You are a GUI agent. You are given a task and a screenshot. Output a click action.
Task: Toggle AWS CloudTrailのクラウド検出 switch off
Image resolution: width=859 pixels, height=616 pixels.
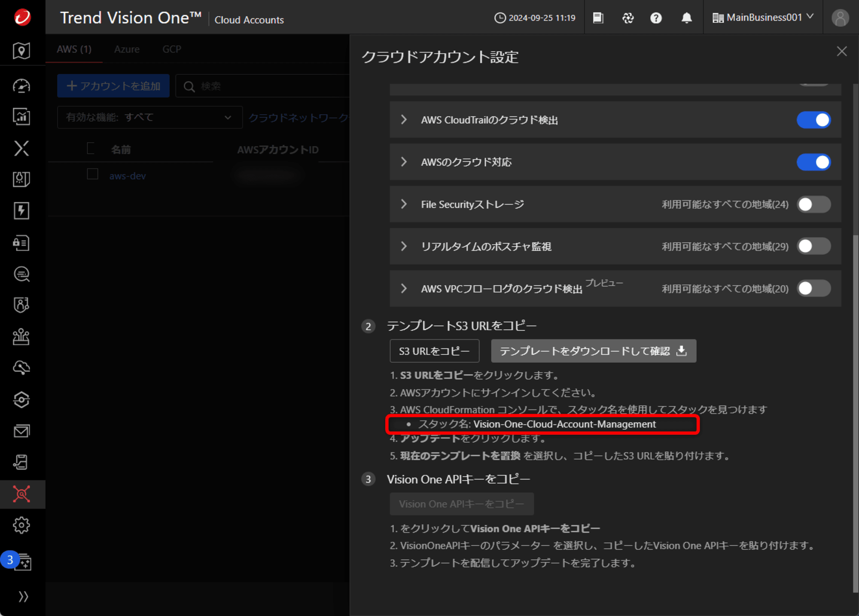pos(813,120)
